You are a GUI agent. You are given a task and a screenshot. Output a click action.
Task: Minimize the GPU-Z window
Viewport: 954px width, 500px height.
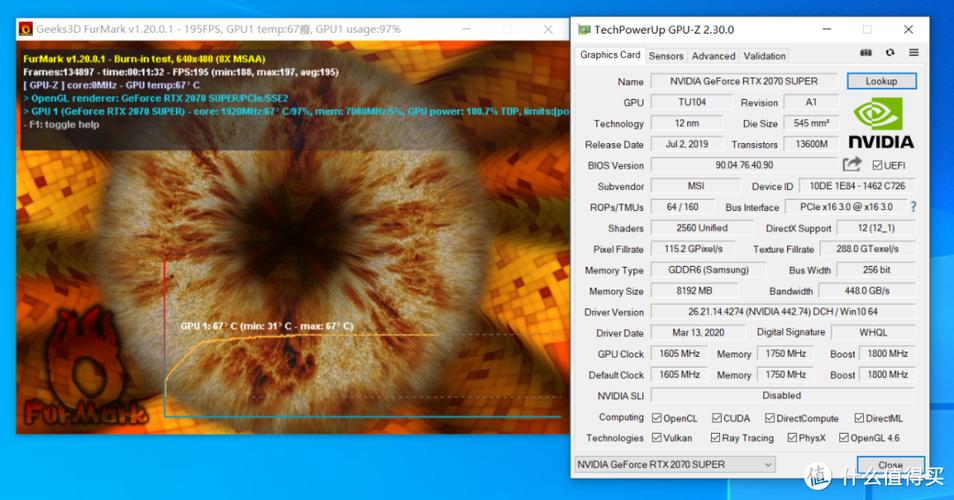pyautogui.click(x=827, y=29)
